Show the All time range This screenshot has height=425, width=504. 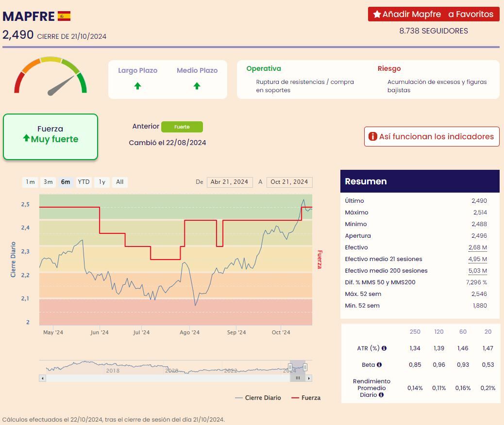[119, 182]
